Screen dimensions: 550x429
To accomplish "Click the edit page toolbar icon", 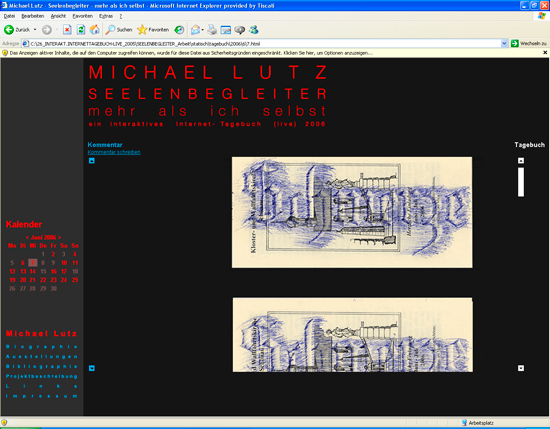I will tap(226, 30).
